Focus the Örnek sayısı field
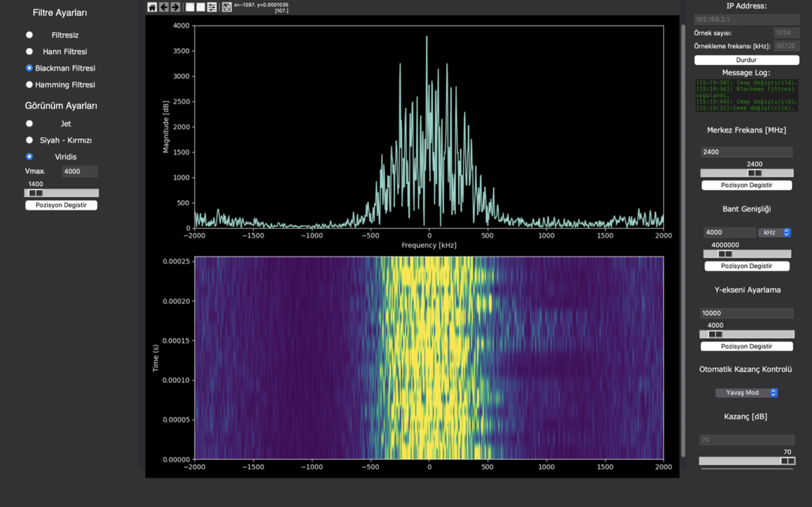Viewport: 812px width, 507px height. point(787,33)
